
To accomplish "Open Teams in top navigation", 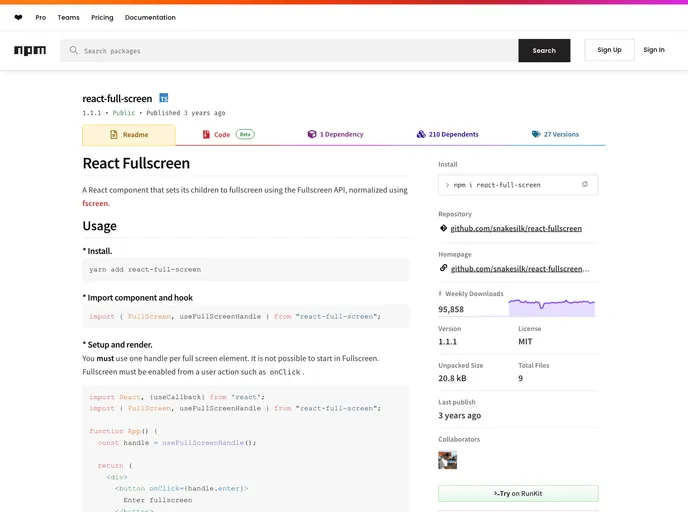I will [x=68, y=18].
